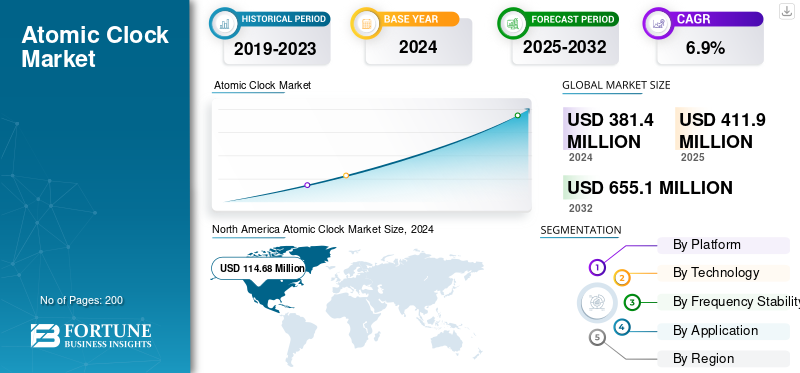This screenshot has height=373, width=800.
Task: Click the Historical Period bar chart icon
Action: click(x=224, y=23)
